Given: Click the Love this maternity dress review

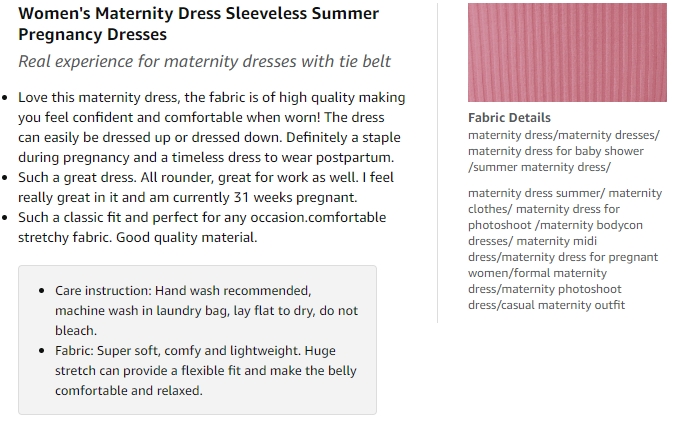Looking at the screenshot, I should (211, 127).
